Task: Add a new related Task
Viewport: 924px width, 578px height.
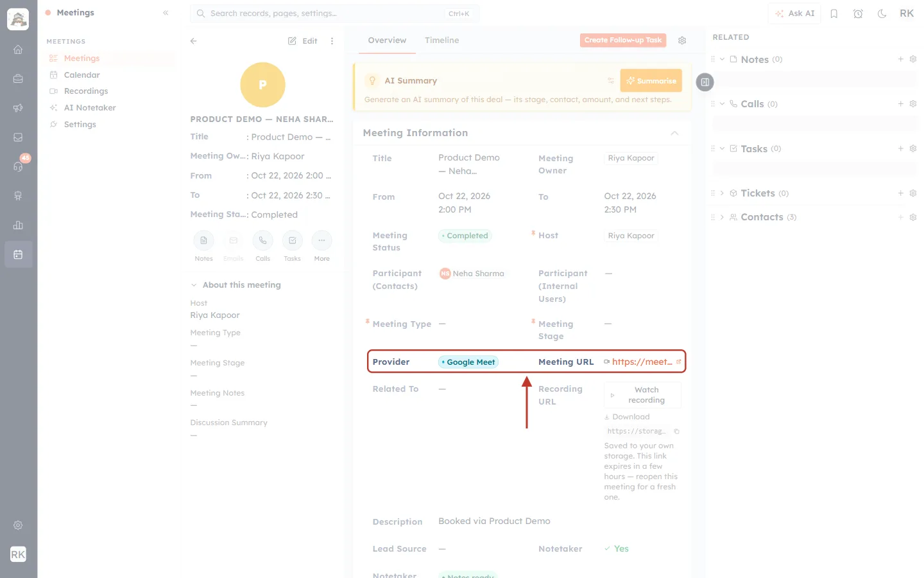Action: point(900,149)
